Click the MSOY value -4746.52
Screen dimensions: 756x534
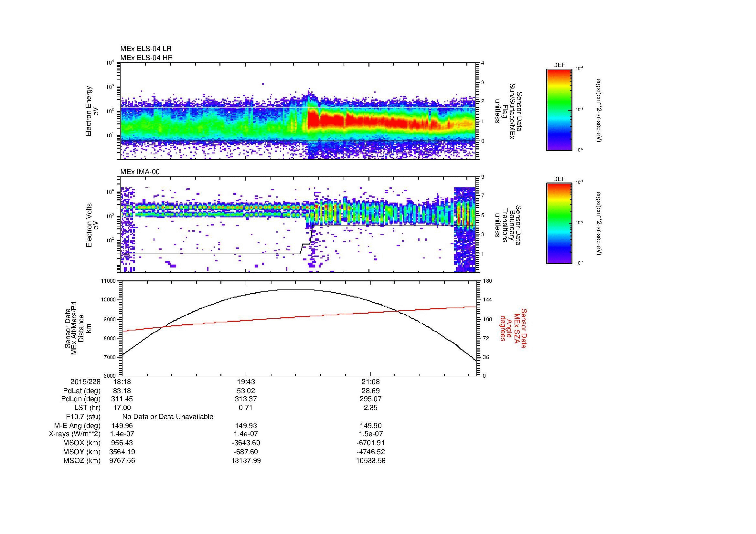[371, 452]
